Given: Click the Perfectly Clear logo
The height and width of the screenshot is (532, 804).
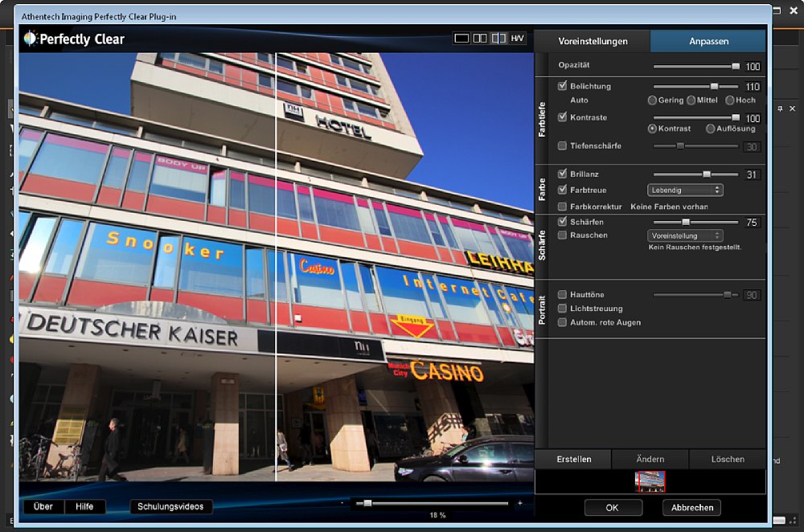Looking at the screenshot, I should pyautogui.click(x=74, y=39).
